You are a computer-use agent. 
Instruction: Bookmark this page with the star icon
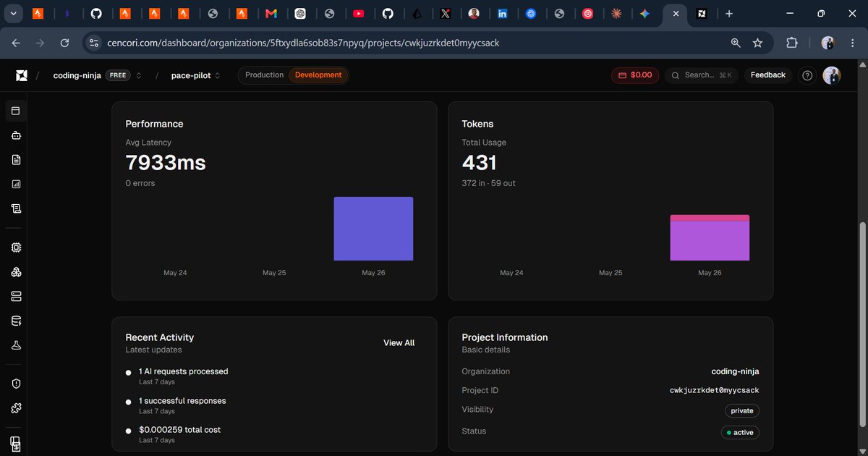757,43
